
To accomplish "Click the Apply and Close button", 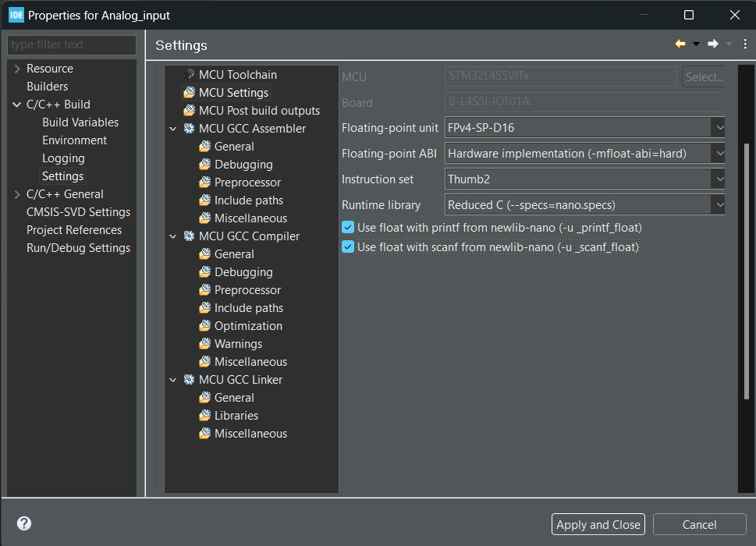I will coord(598,525).
